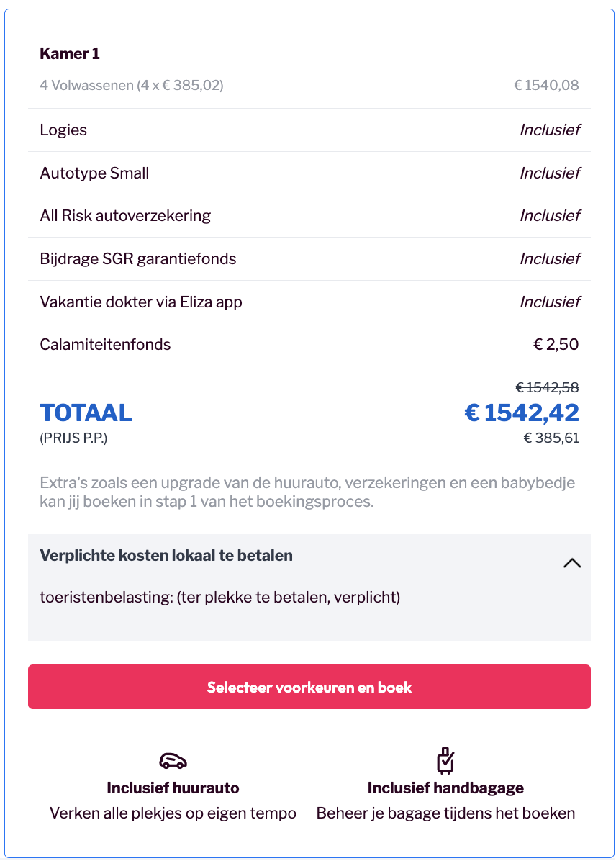Click the Autotype Small row
The image size is (616, 861).
point(309,173)
